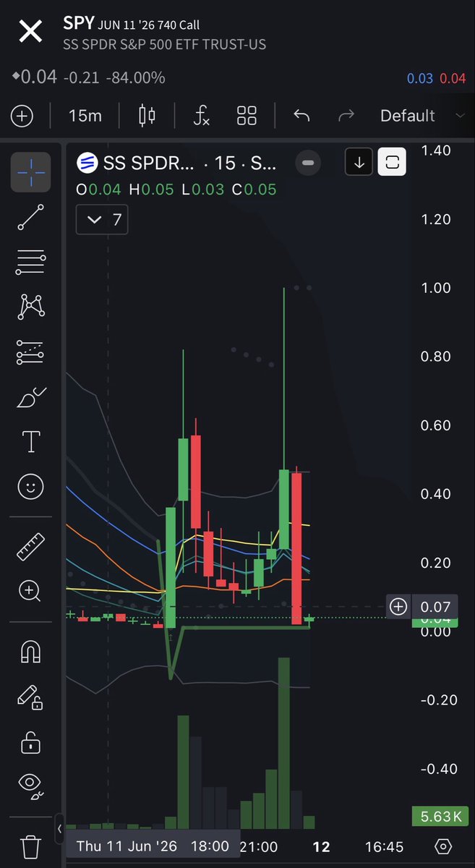This screenshot has width=475, height=868.
Task: Click the 5.63K volume label
Action: pyautogui.click(x=442, y=817)
